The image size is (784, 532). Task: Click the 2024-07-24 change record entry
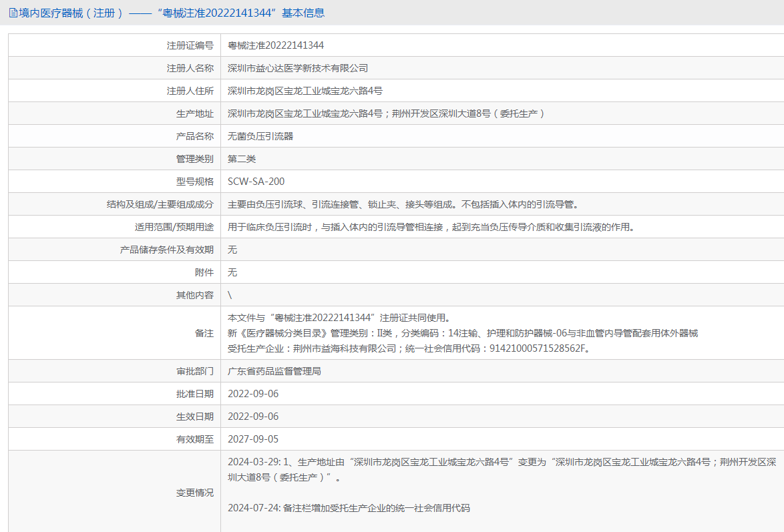pyautogui.click(x=349, y=508)
